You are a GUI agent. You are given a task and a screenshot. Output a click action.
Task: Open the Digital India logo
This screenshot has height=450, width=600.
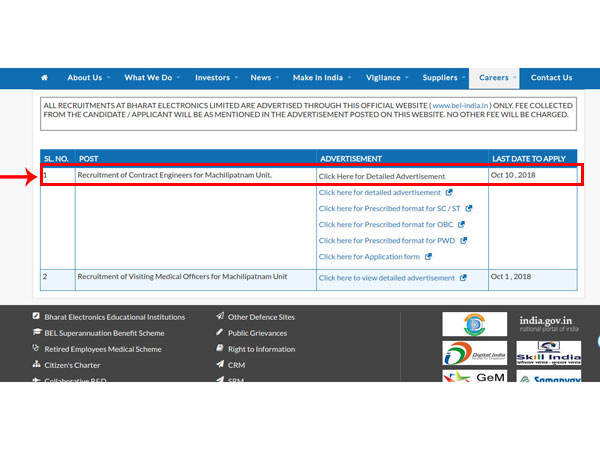[474, 353]
